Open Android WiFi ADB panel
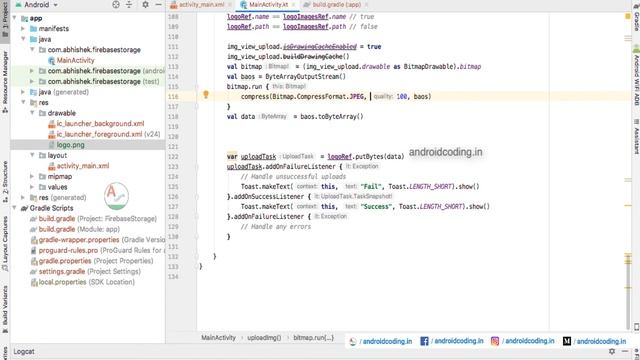The image size is (640, 360). 636,76
